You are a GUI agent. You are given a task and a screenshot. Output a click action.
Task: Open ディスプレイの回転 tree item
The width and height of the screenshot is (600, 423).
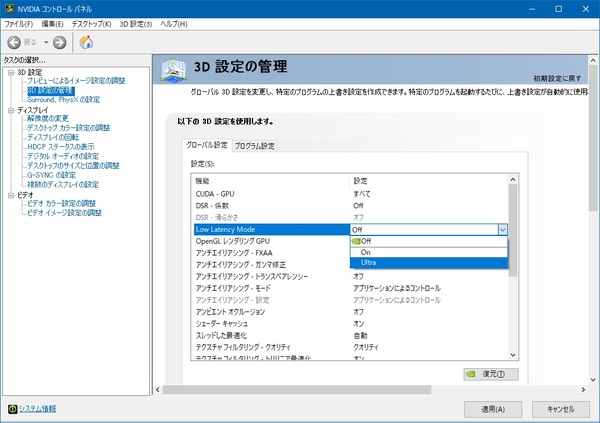53,137
